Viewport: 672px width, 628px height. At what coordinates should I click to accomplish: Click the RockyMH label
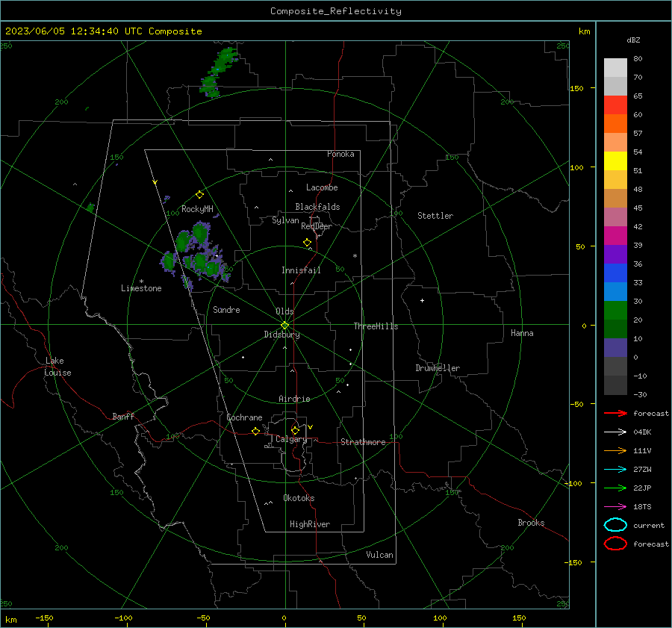point(197,209)
